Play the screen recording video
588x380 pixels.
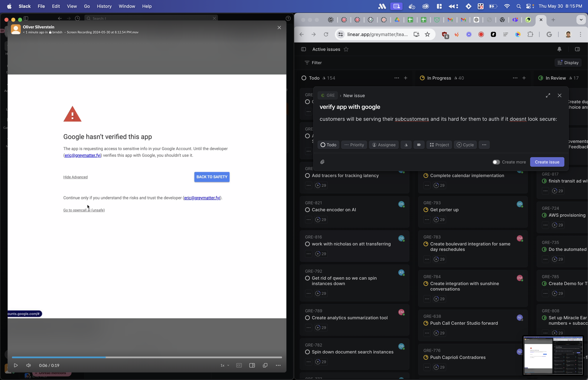[x=16, y=365]
